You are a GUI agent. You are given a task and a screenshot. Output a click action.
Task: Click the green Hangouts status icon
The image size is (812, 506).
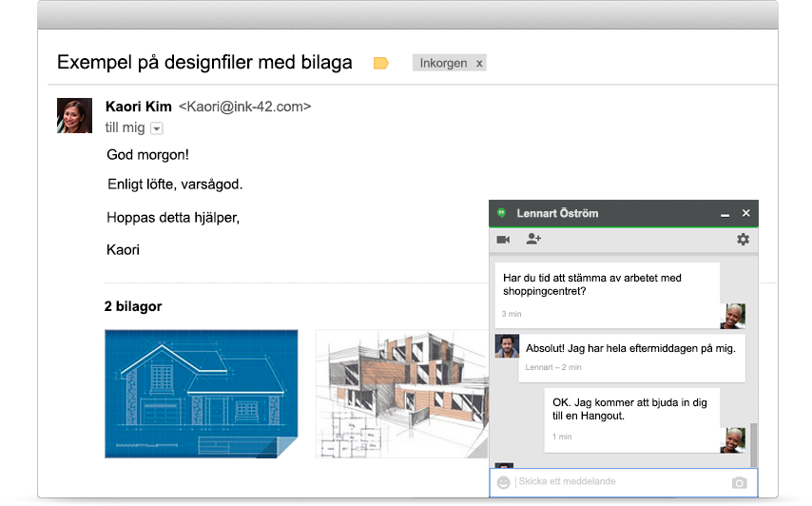pyautogui.click(x=501, y=213)
